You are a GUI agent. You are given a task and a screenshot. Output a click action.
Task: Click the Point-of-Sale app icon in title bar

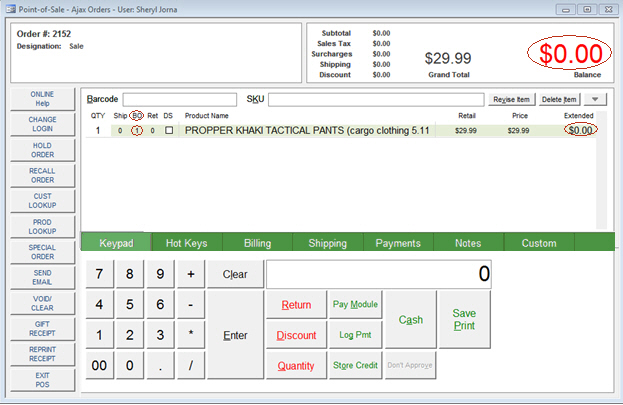(x=9, y=8)
